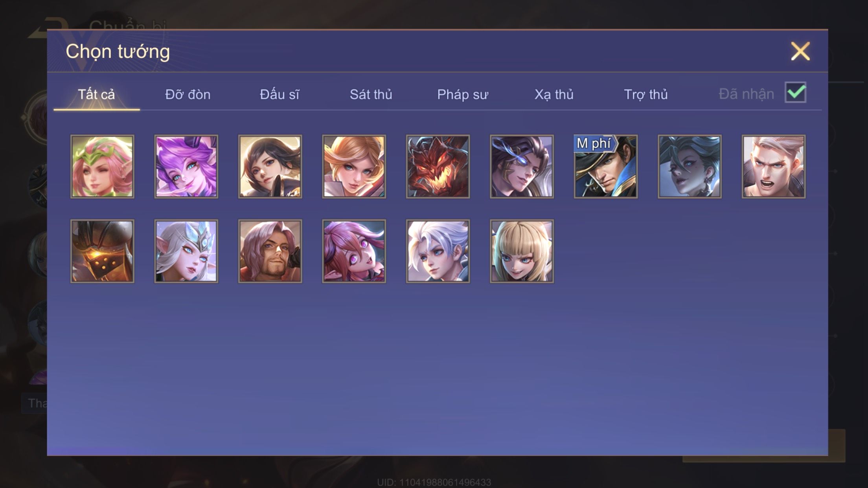Select the hero tagged M phí
The image size is (868, 488).
[x=606, y=167]
